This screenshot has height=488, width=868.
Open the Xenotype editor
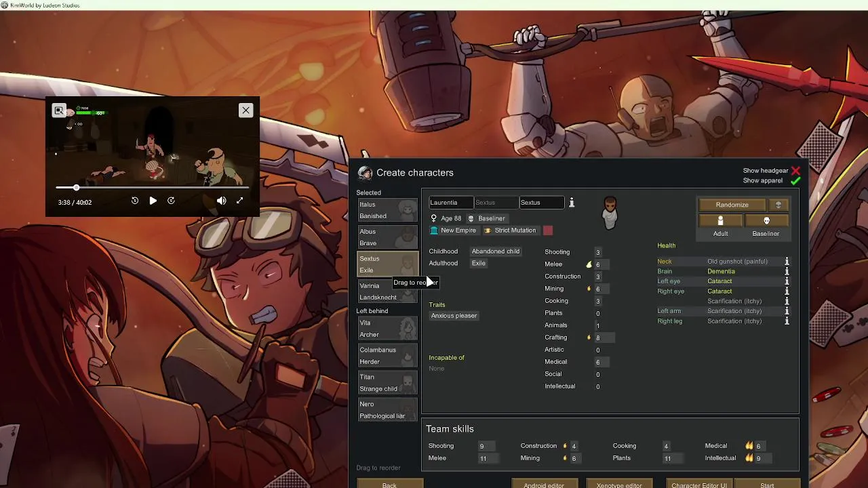[x=619, y=484]
